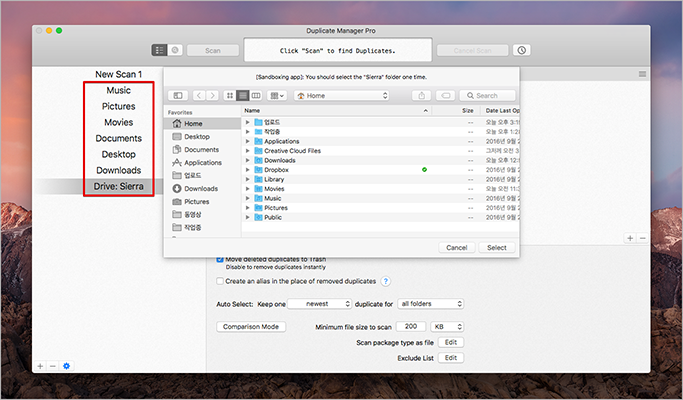Edit Scan package type as file
Screen dimensions: 683x400
coord(451,342)
